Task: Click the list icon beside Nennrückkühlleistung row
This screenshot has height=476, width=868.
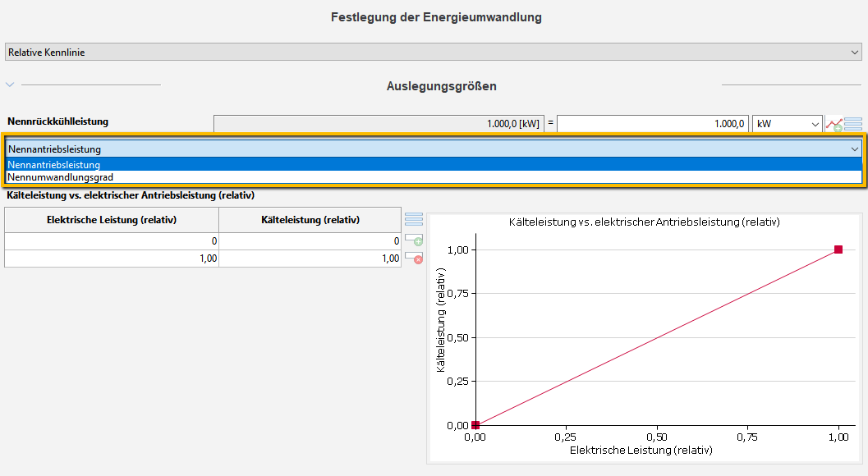Action: [x=853, y=124]
